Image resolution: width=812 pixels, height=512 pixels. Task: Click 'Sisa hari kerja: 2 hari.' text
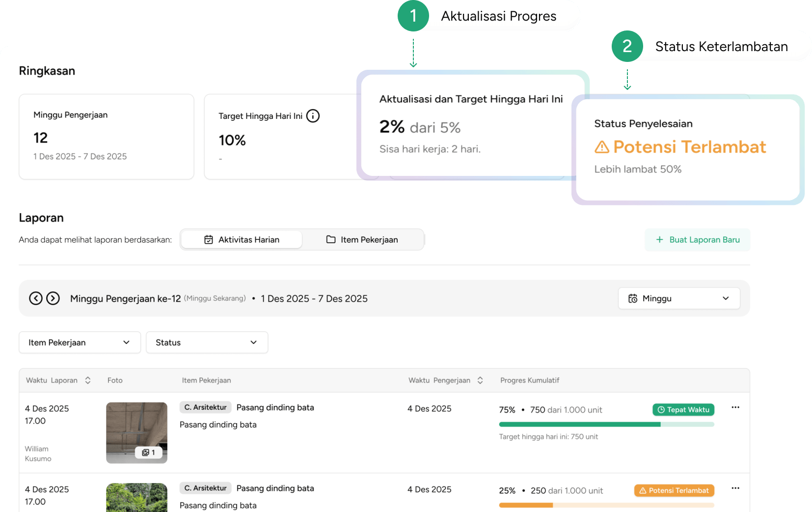tap(430, 149)
